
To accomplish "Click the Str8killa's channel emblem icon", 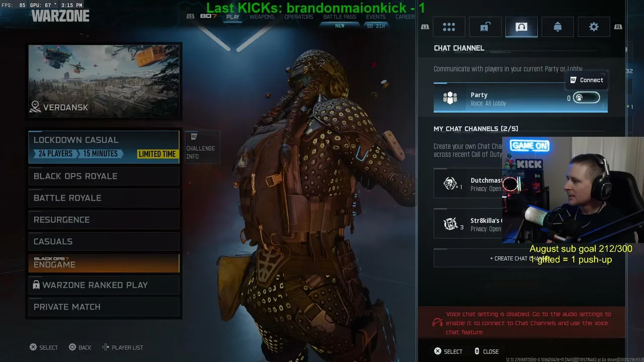I will (x=450, y=224).
